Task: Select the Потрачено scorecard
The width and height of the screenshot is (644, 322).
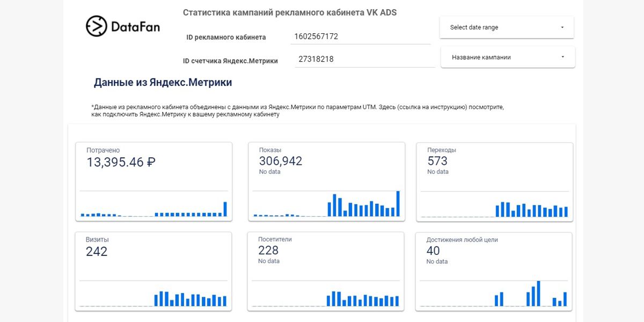Action: click(x=153, y=181)
